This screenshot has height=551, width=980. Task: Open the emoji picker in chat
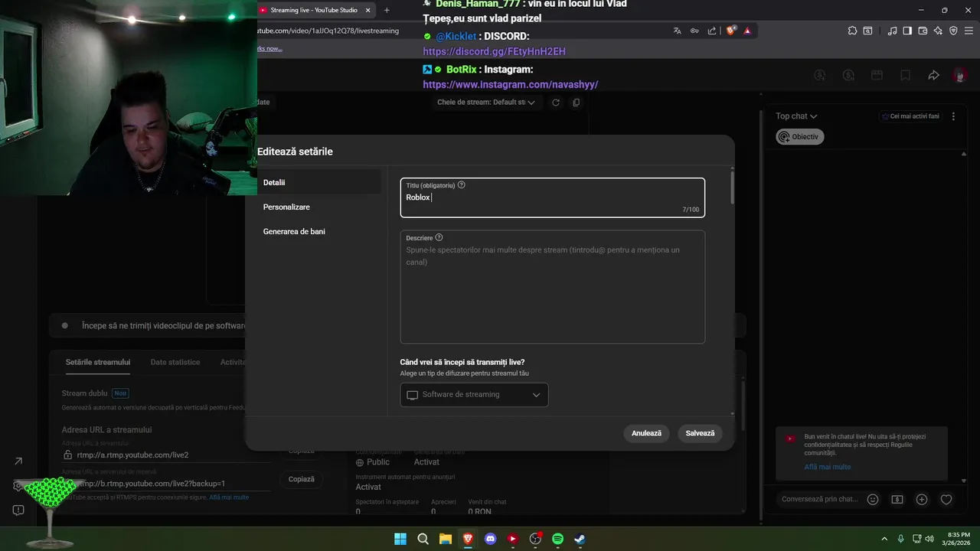pyautogui.click(x=873, y=499)
